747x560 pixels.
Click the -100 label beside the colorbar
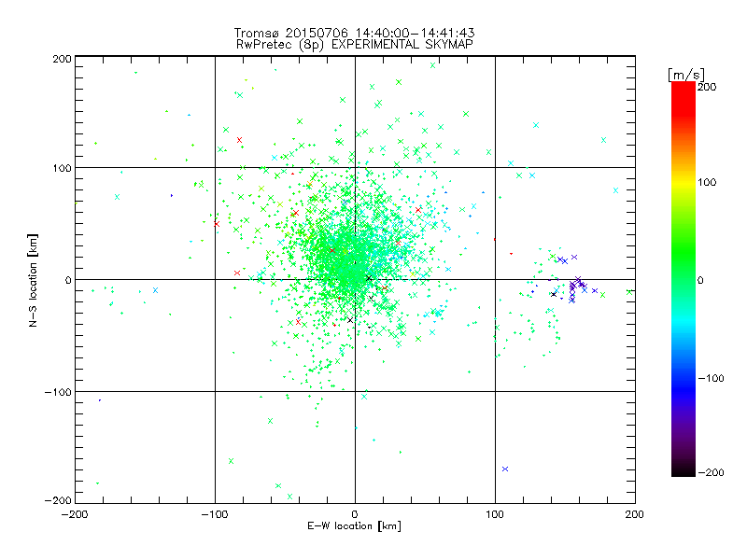711,378
